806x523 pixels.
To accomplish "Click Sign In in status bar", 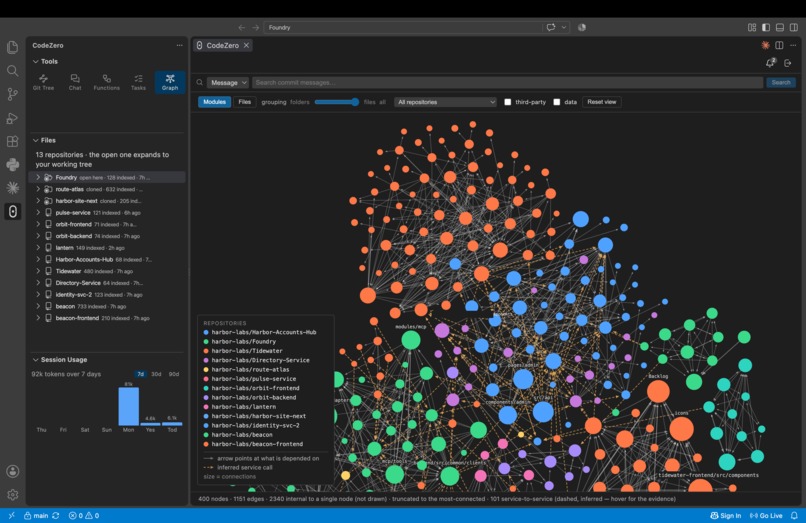I will click(725, 515).
